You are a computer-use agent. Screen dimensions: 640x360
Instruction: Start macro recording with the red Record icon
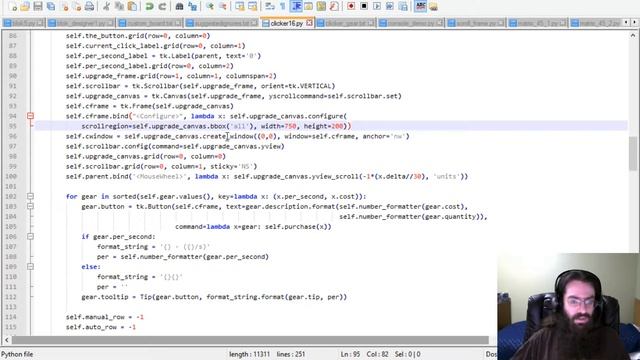(351, 6)
